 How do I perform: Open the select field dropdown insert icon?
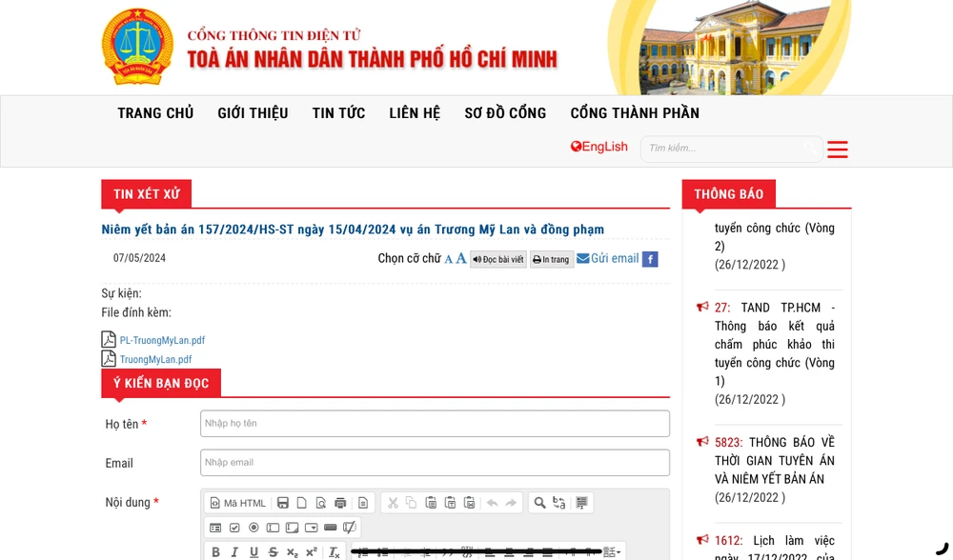pyautogui.click(x=310, y=526)
